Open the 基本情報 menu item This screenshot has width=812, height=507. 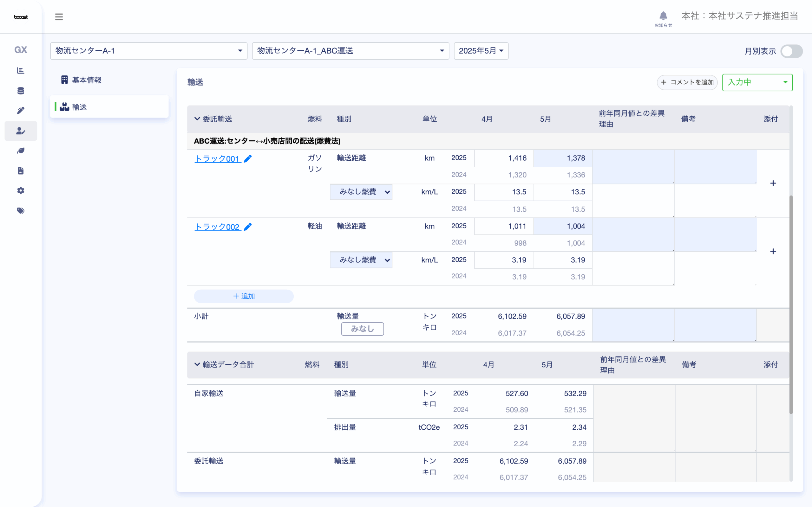tap(87, 80)
